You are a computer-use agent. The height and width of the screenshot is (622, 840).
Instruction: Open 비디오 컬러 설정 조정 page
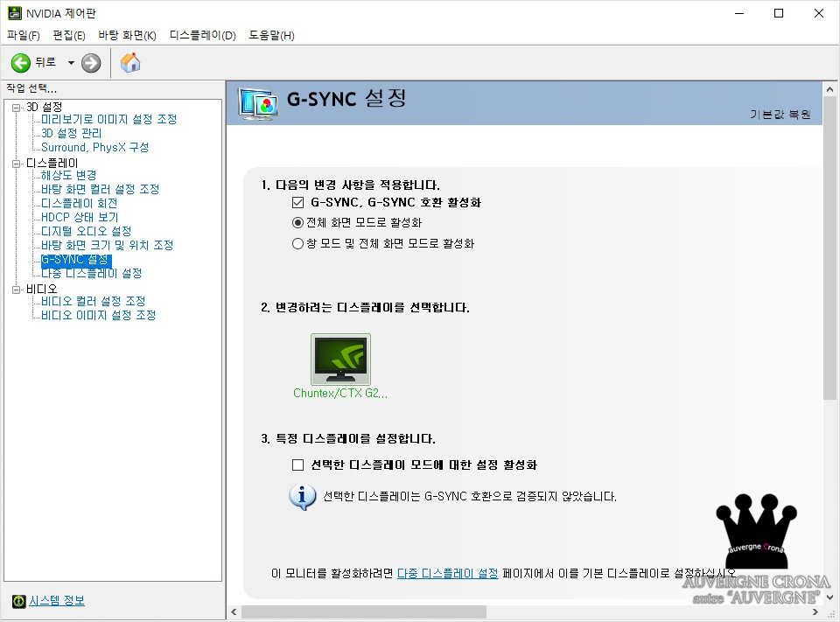pyautogui.click(x=94, y=301)
